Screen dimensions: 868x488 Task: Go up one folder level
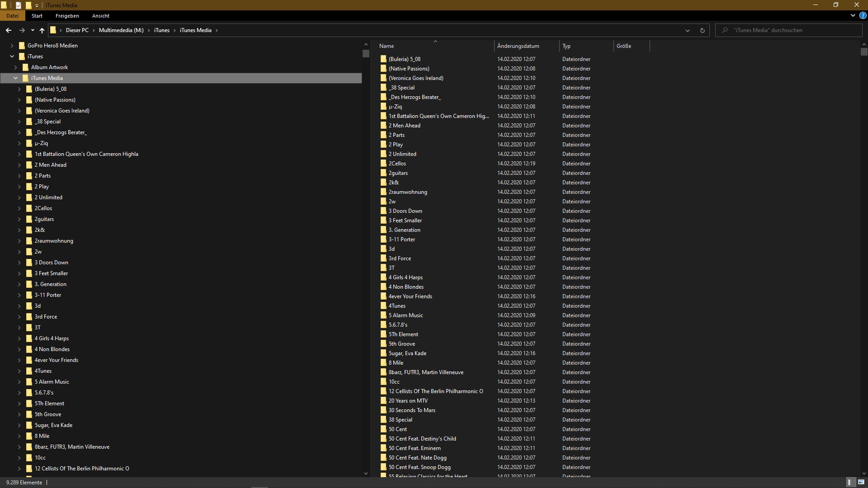42,30
